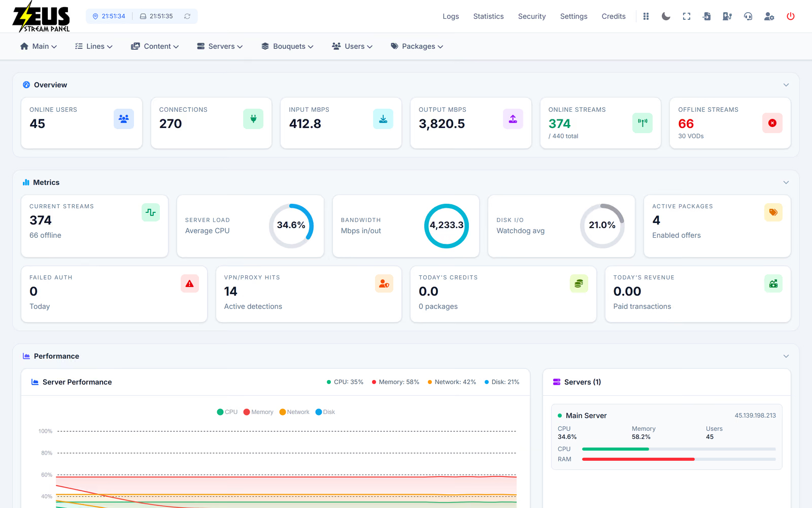Screen dimensions: 812x508
Task: Click the Output Mbps upload icon
Action: (x=513, y=119)
